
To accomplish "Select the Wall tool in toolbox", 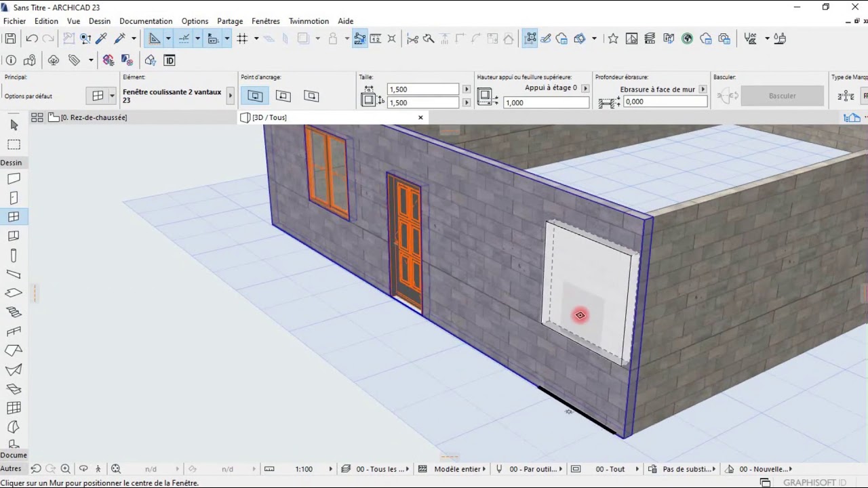I will point(14,179).
